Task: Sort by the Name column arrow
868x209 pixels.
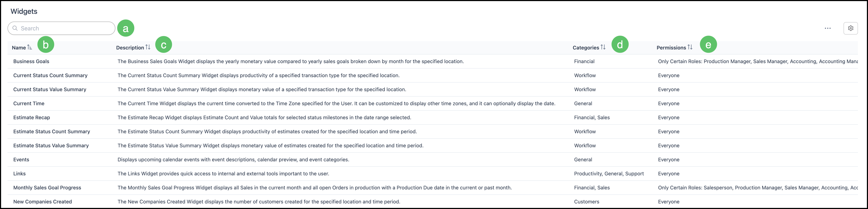Action: point(30,47)
